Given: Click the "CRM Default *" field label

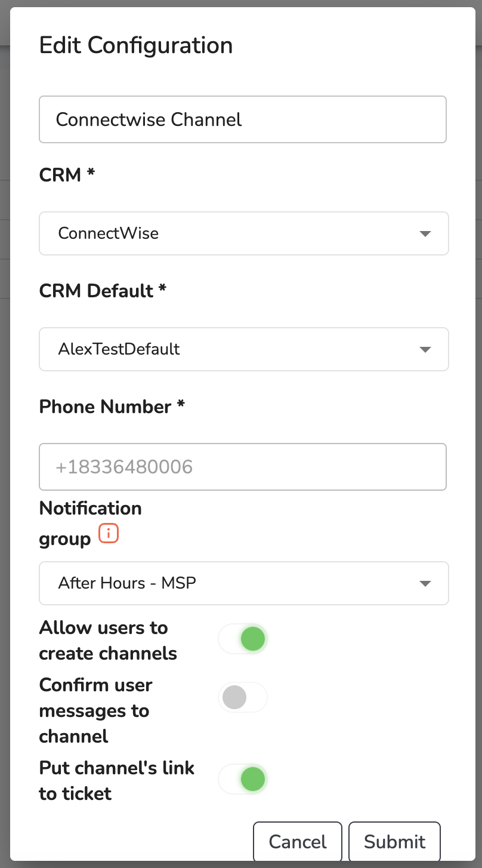Looking at the screenshot, I should [x=103, y=291].
